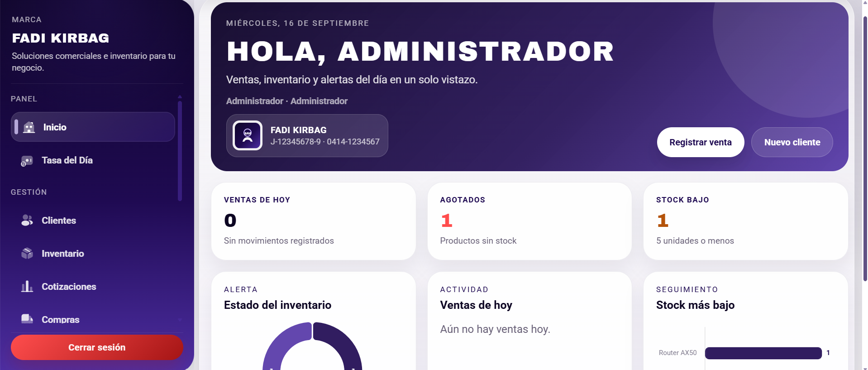Open the Inicio menu item
This screenshot has height=370, width=868.
(93, 127)
